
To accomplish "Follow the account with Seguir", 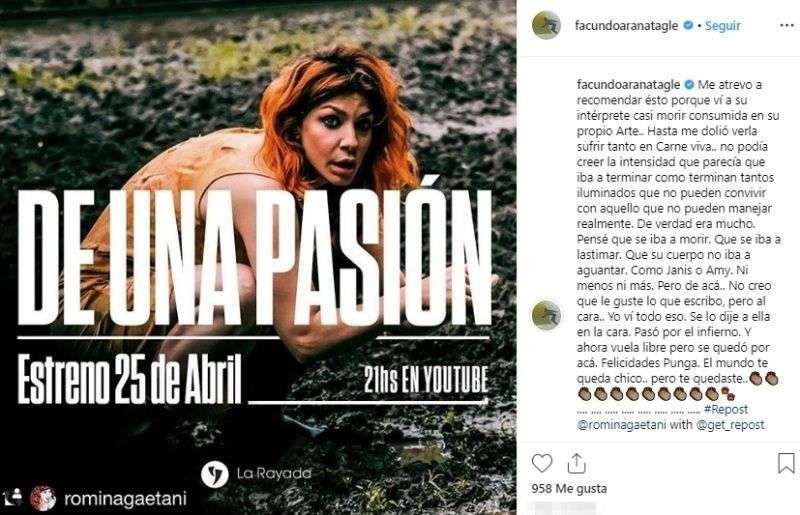I will click(x=722, y=26).
